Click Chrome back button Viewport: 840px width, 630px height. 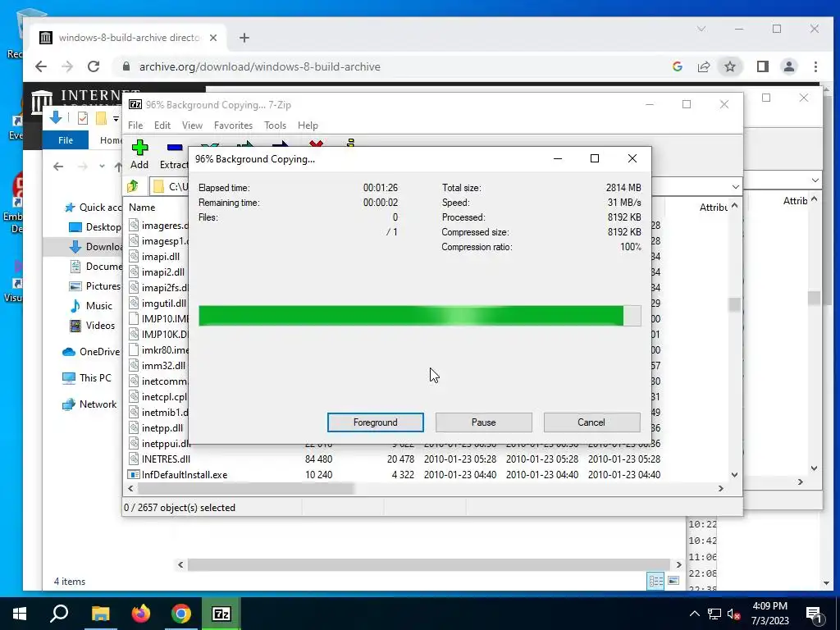(x=41, y=66)
